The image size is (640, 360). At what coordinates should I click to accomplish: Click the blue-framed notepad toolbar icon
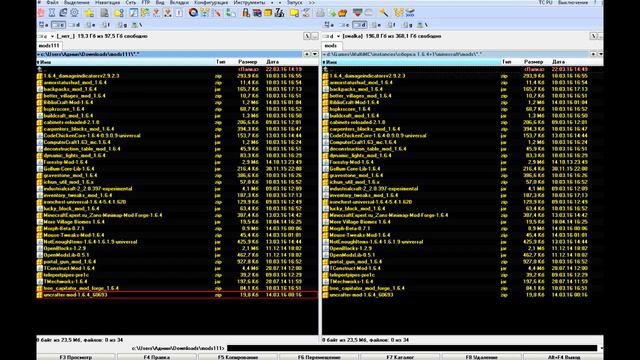[133, 13]
